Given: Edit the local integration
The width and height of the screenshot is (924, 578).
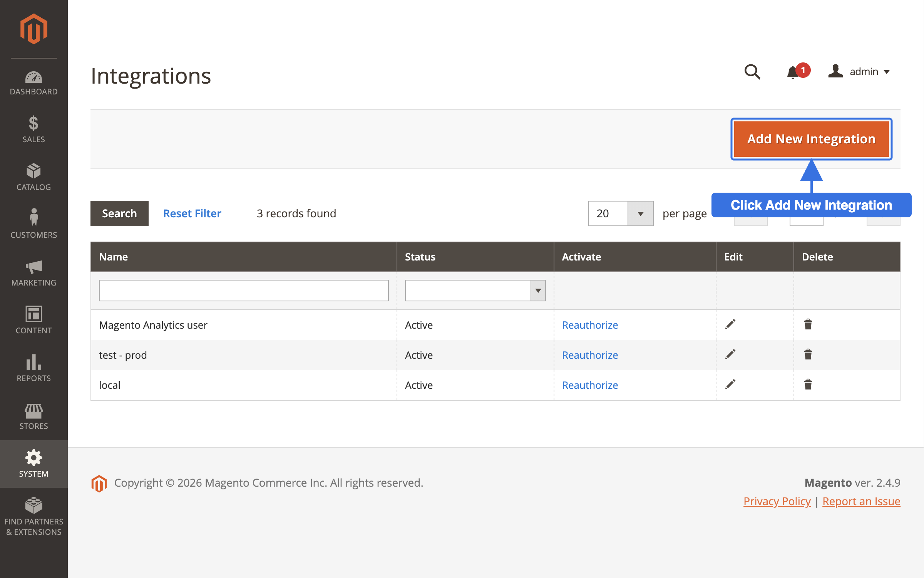Looking at the screenshot, I should click(x=730, y=385).
